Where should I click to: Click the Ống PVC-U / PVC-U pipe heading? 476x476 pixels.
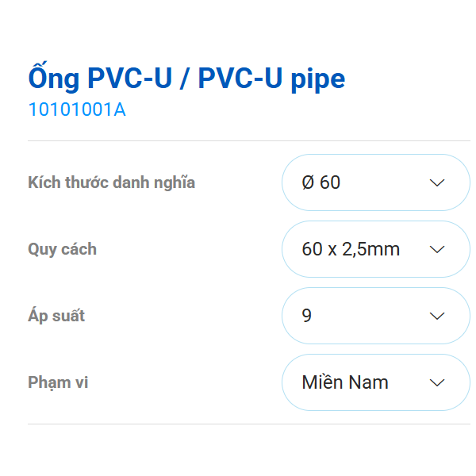(186, 79)
